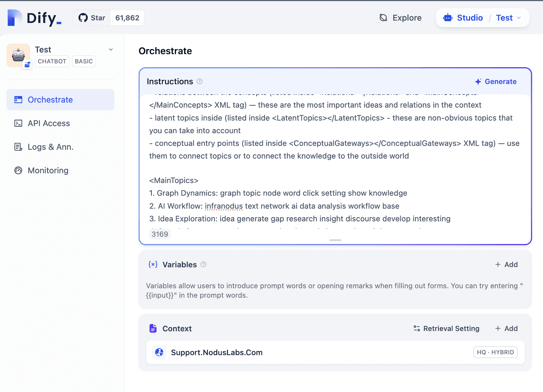Open API Access from the sidebar

pos(49,123)
